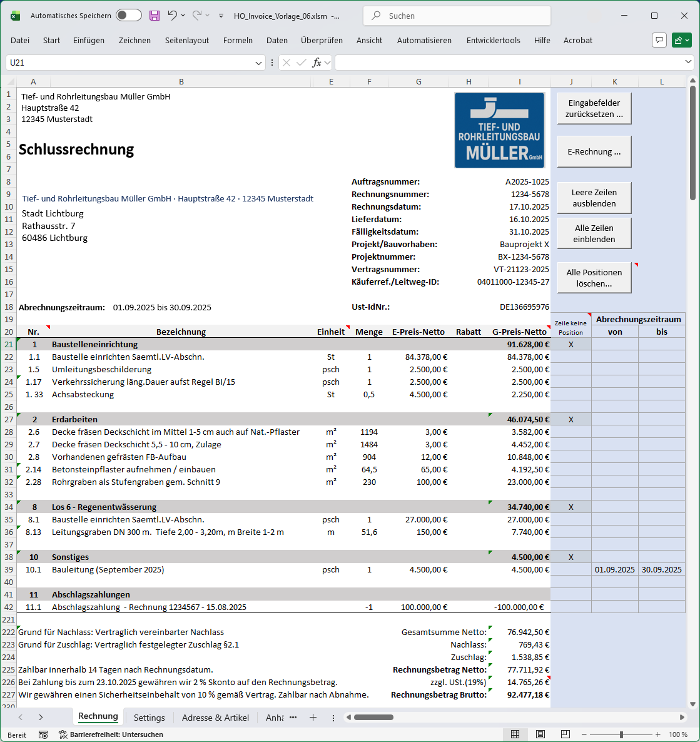Click the cancel X icon in the formula bar
This screenshot has height=742, width=700.
click(x=287, y=63)
